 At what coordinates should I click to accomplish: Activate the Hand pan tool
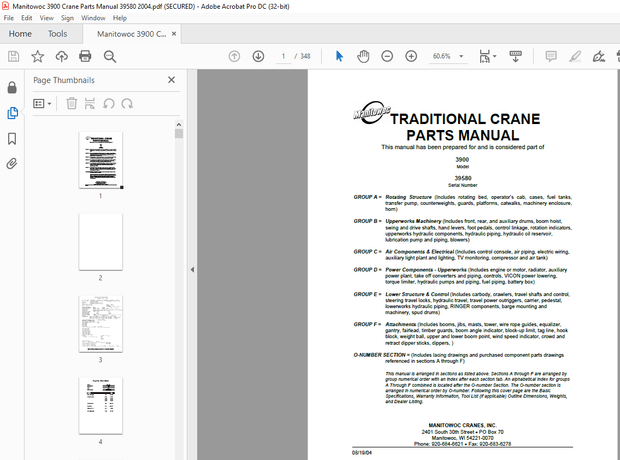[363, 57]
